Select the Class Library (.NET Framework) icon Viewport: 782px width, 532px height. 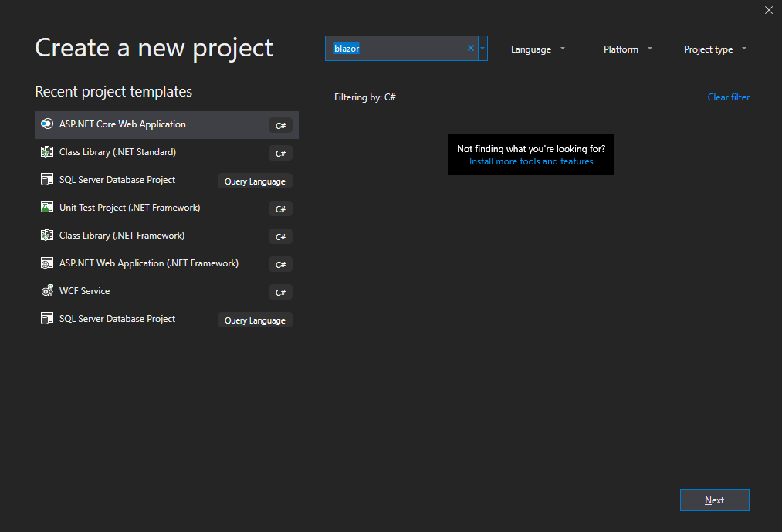(x=47, y=236)
